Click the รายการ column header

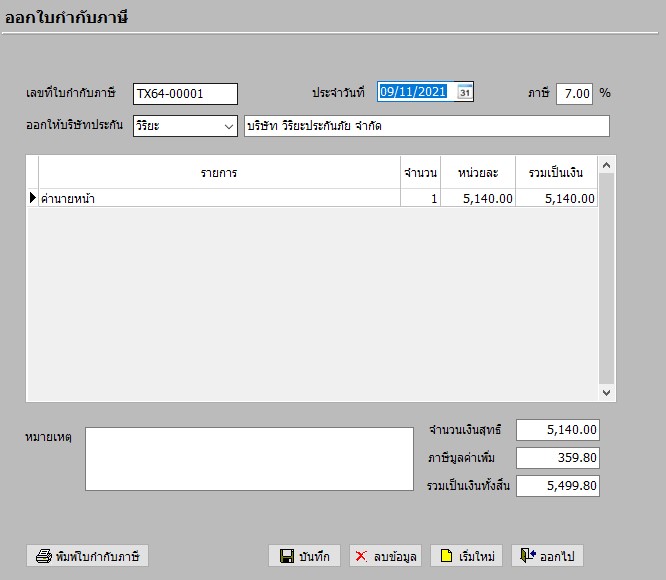(x=218, y=173)
